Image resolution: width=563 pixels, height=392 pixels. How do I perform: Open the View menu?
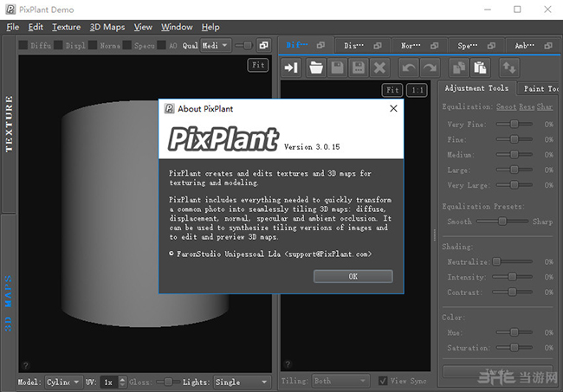(x=143, y=27)
